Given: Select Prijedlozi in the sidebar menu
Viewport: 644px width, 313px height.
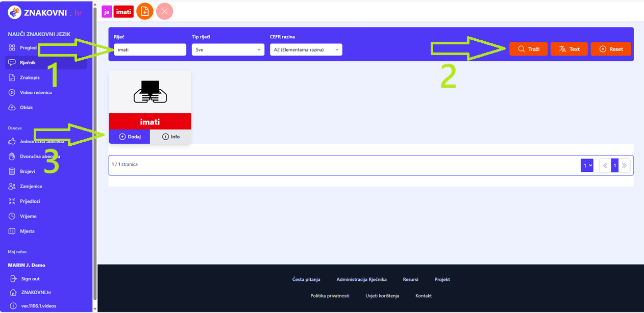Looking at the screenshot, I should pos(30,201).
